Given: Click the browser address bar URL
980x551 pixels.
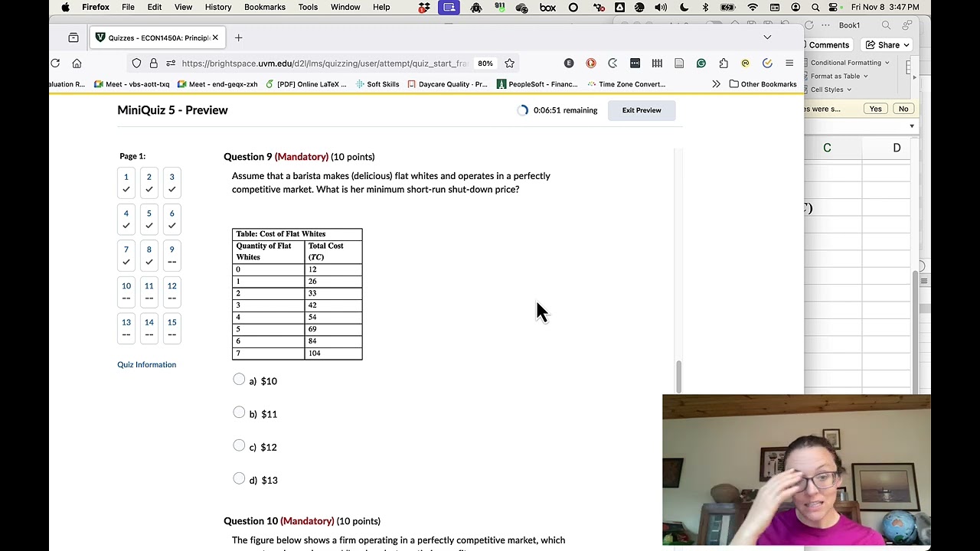Looking at the screenshot, I should [x=325, y=64].
